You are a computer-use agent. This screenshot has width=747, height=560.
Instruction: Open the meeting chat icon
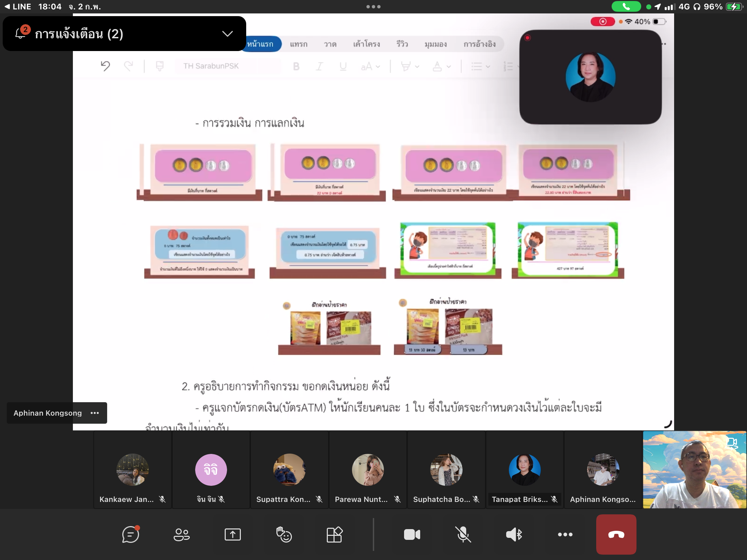130,534
